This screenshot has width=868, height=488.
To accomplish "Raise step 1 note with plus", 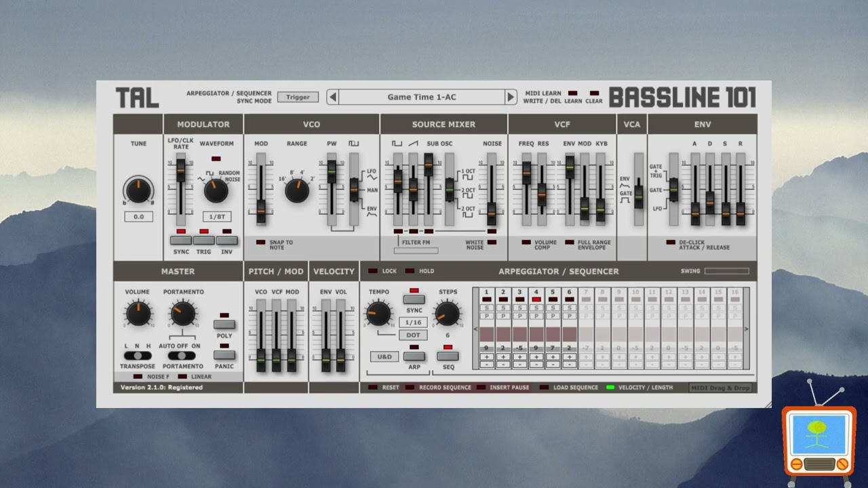I will 486,357.
